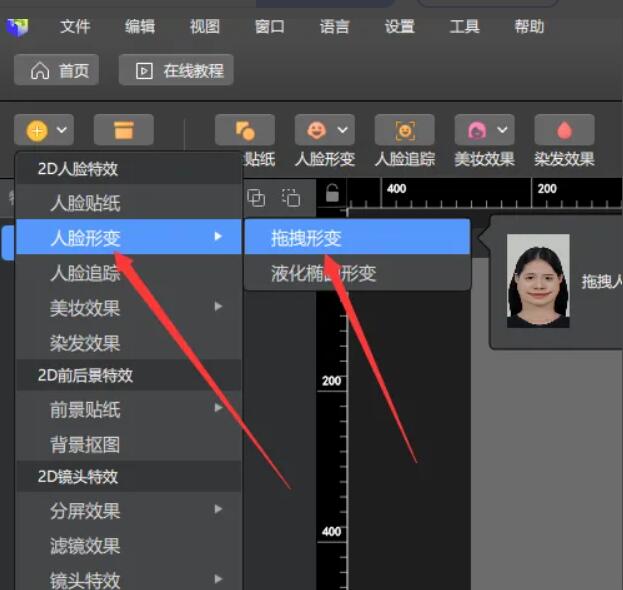Click the woman's portrait preview thumbnail
The height and width of the screenshot is (590, 623).
tap(538, 281)
